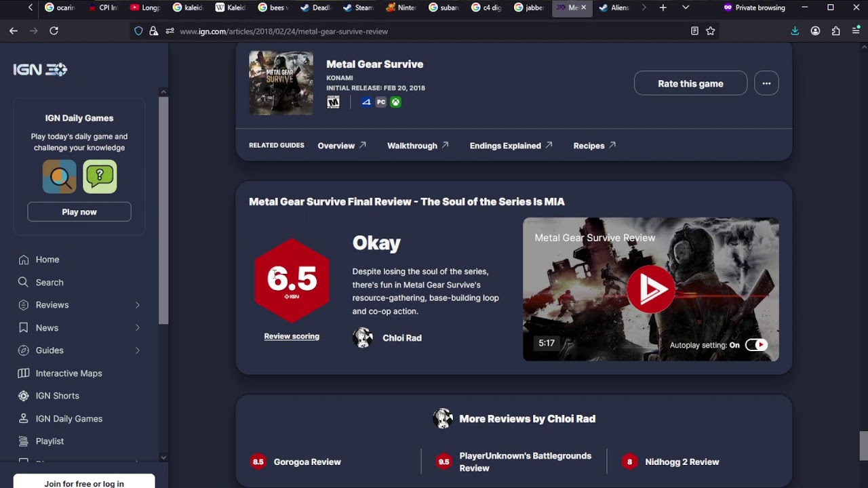868x488 pixels.
Task: Click the Interactive Maps map icon
Action: [24, 373]
